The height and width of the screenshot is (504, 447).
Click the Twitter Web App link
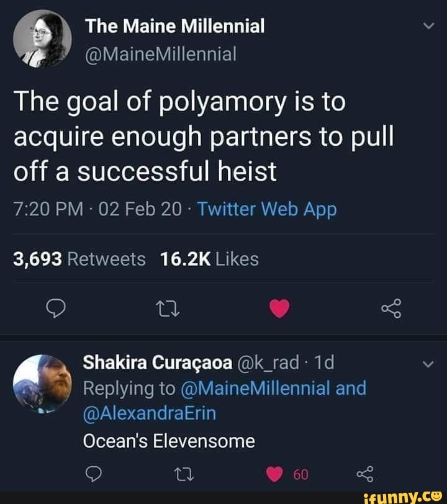click(x=267, y=210)
